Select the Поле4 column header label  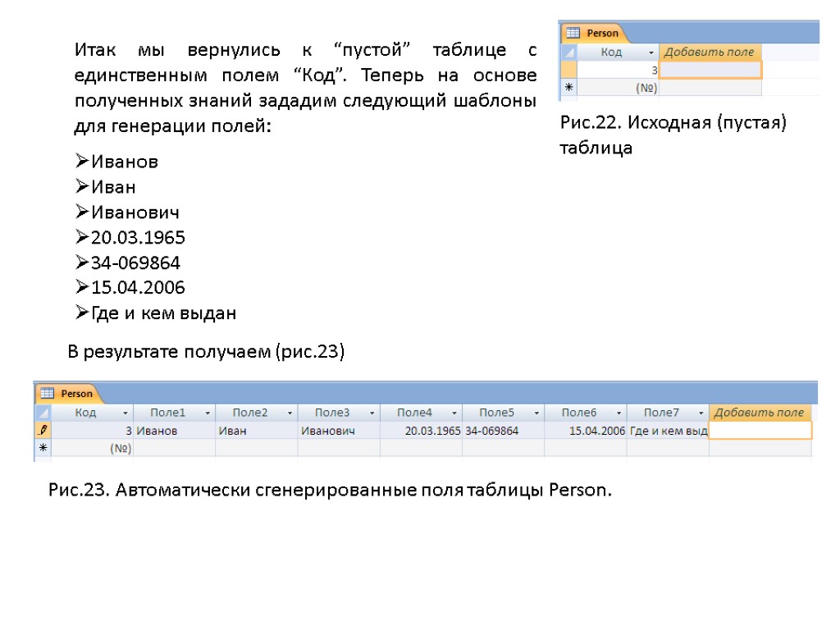(414, 413)
